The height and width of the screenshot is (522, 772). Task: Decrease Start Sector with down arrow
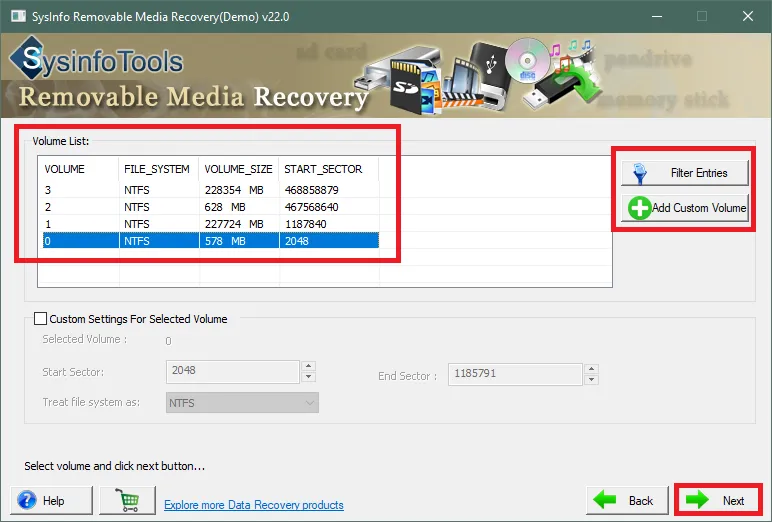point(309,377)
